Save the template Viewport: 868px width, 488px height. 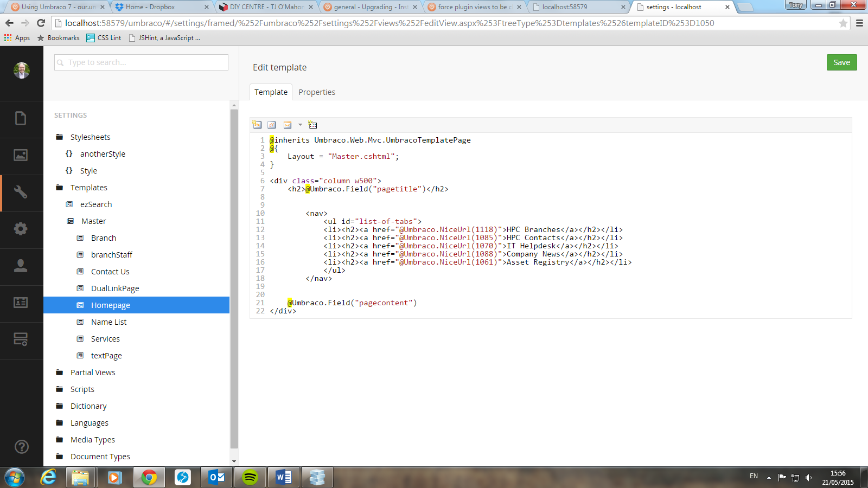coord(841,62)
